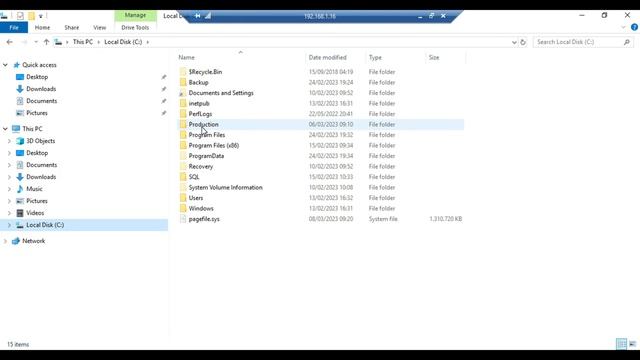
Task: Open Explorer Help icon
Action: tap(634, 27)
